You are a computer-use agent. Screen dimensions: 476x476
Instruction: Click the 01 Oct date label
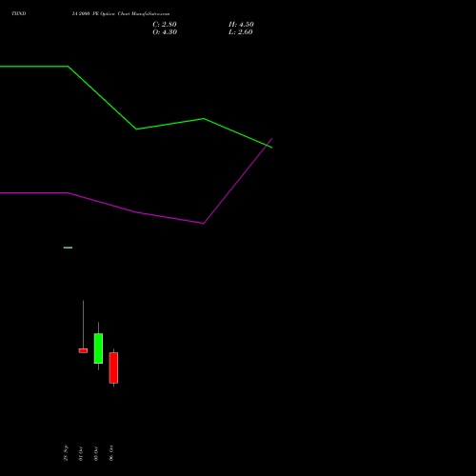tap(81, 453)
